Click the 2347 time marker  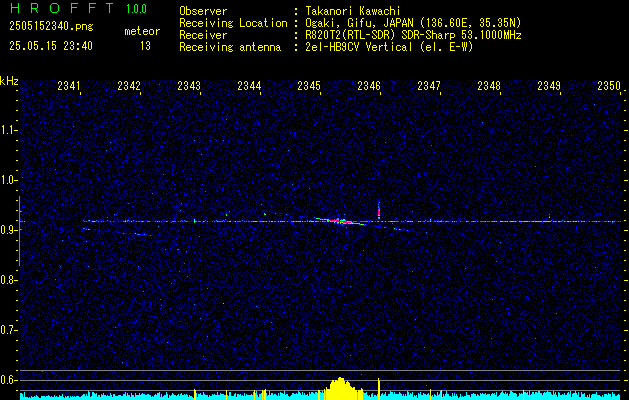pyautogui.click(x=429, y=85)
